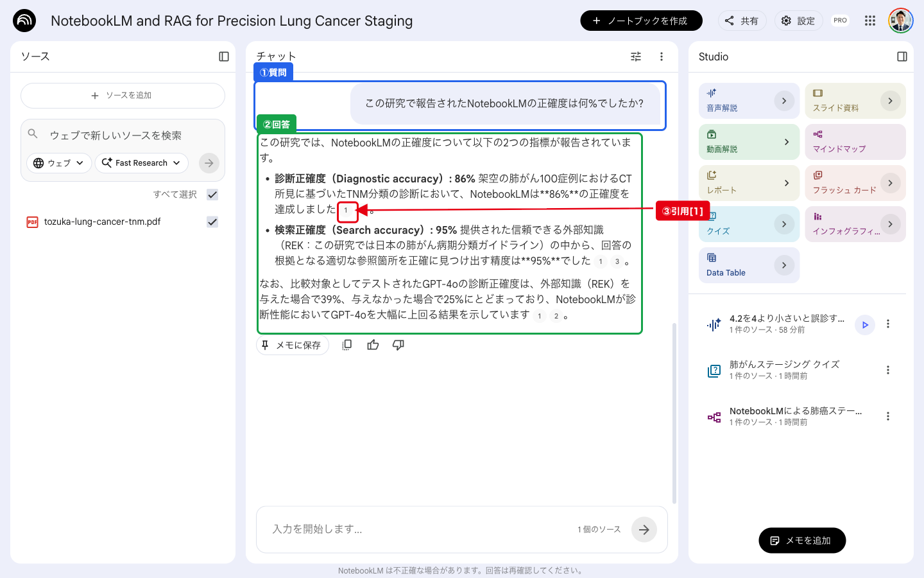Viewport: 924px width, 578px height.
Task: Open more options for 肺がんステージング クイズ
Action: [x=888, y=371]
